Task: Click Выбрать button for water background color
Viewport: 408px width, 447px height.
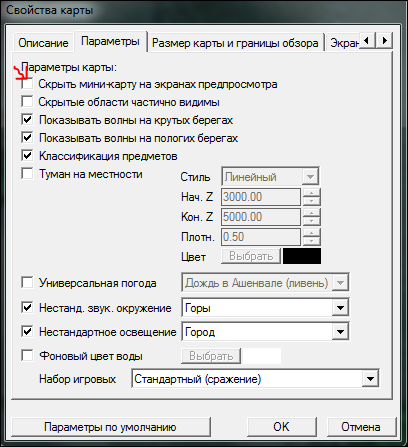Action: (211, 356)
